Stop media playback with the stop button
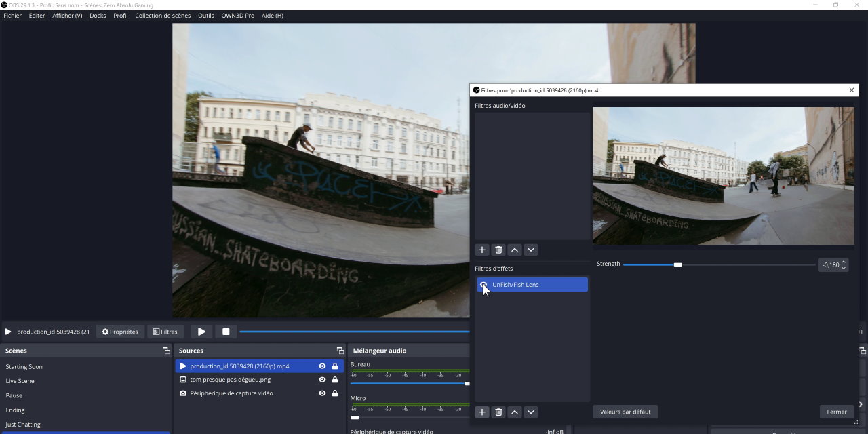This screenshot has width=868, height=434. pos(226,332)
